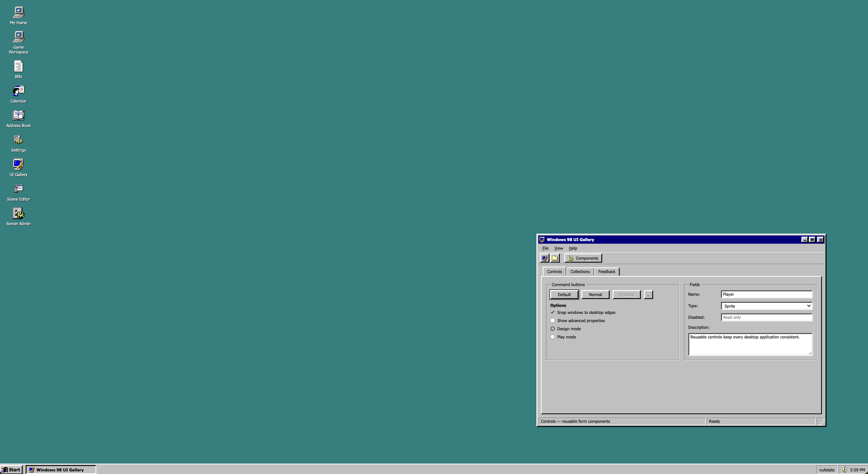Select the Design mode radio button
This screenshot has width=868, height=474.
pos(552,329)
